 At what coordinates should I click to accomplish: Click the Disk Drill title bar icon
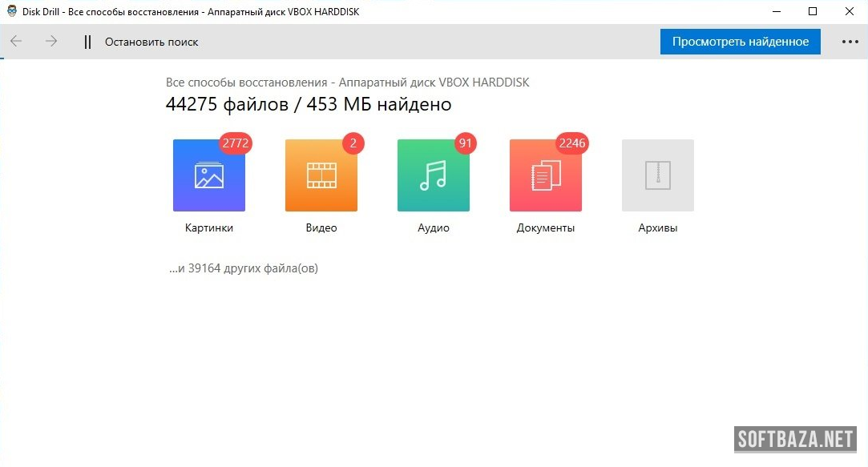[x=12, y=11]
